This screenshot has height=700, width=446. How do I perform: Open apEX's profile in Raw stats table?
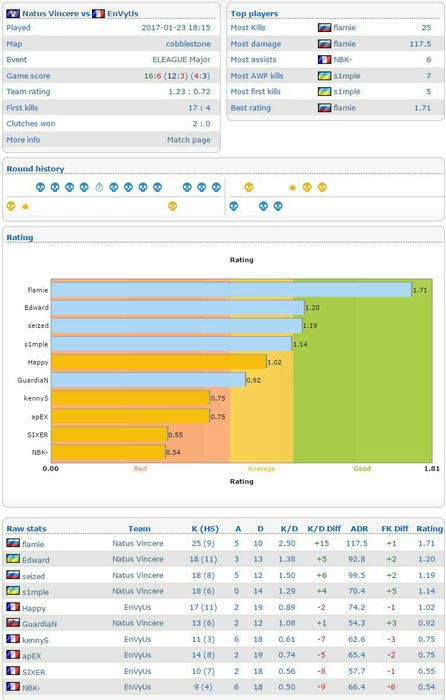[x=31, y=656]
